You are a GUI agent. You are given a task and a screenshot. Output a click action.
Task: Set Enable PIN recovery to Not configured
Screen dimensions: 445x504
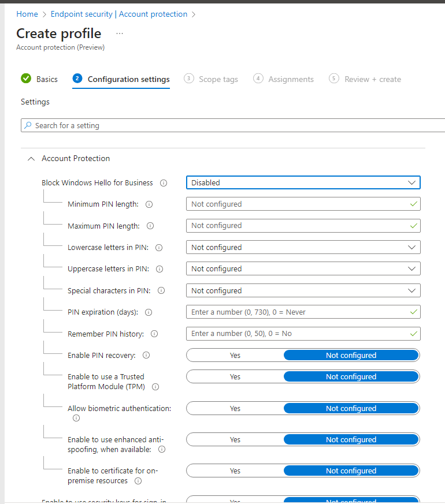click(x=351, y=355)
